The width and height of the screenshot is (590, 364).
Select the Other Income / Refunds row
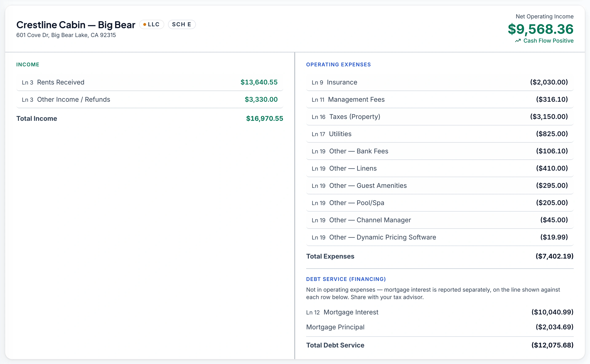coord(150,99)
